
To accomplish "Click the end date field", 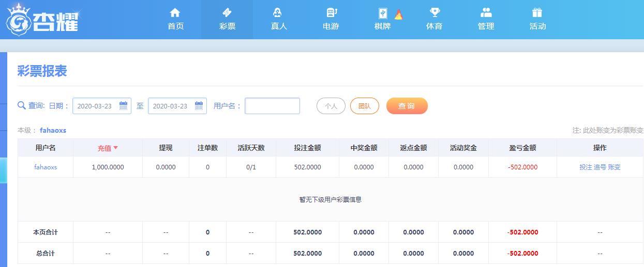I will [177, 106].
